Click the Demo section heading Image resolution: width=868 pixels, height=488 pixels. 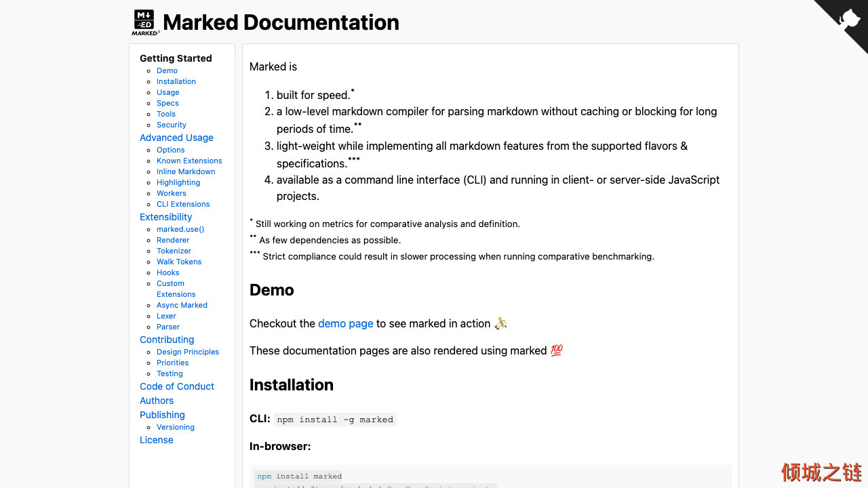tap(272, 290)
